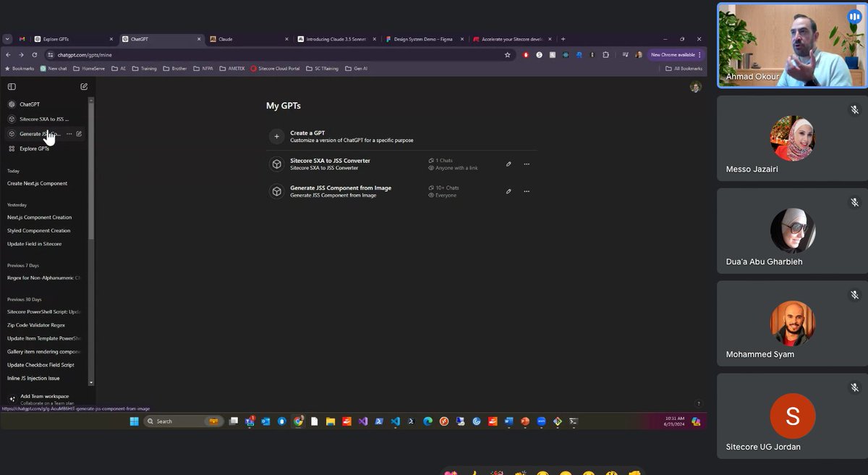868x475 pixels.
Task: Toggle mute for Mohammed Syam
Action: pos(854,295)
